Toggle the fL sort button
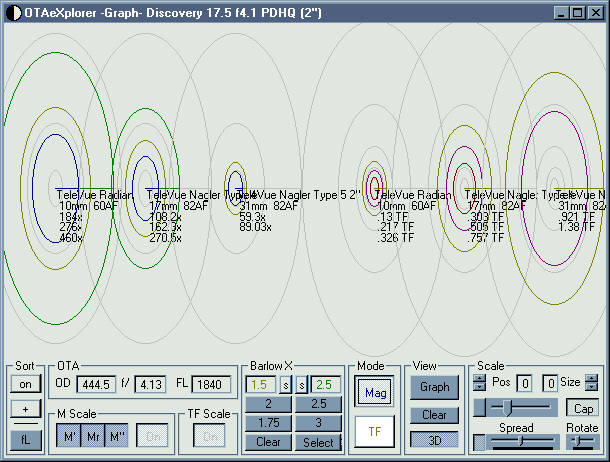The height and width of the screenshot is (462, 610). 25,440
